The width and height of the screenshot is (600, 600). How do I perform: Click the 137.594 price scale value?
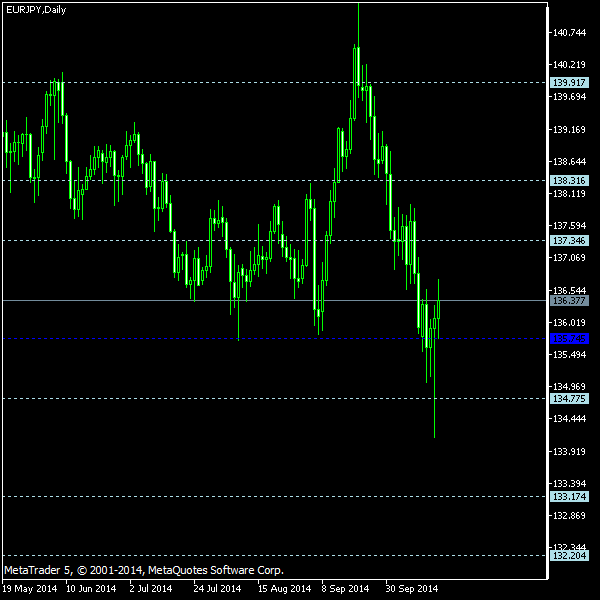tap(569, 226)
